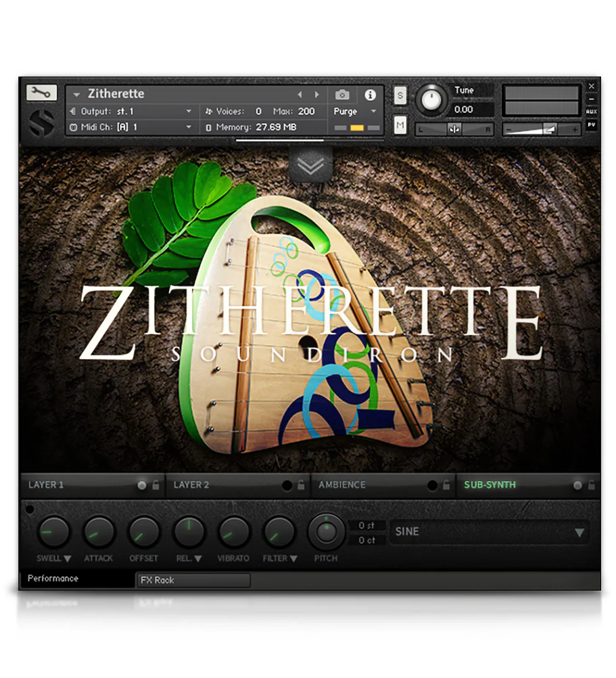Click the snapshot camera icon
Image resolution: width=616 pixels, height=678 pixels.
[343, 95]
